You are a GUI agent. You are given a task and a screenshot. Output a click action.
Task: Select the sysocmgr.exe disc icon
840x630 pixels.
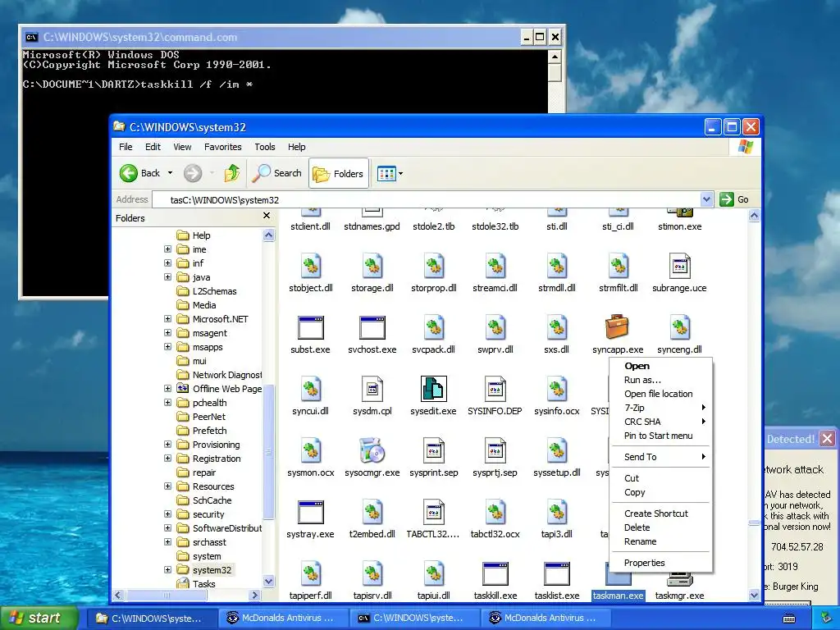pyautogui.click(x=372, y=450)
